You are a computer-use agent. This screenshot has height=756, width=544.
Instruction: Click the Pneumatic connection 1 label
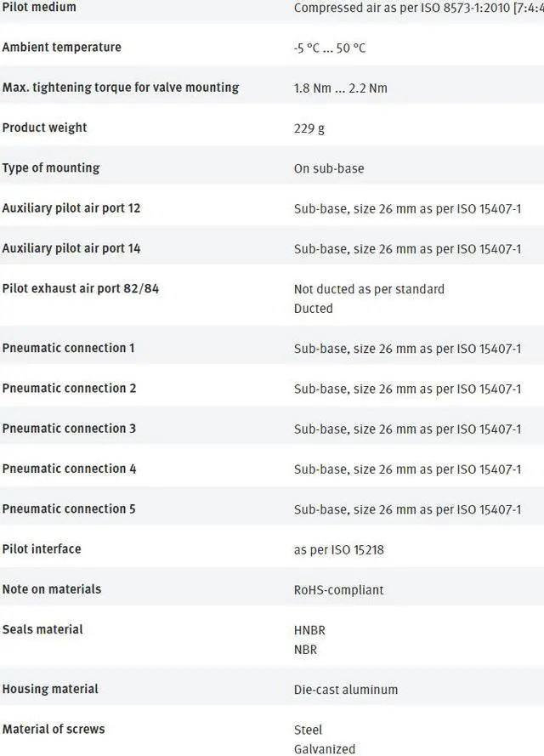tap(68, 348)
